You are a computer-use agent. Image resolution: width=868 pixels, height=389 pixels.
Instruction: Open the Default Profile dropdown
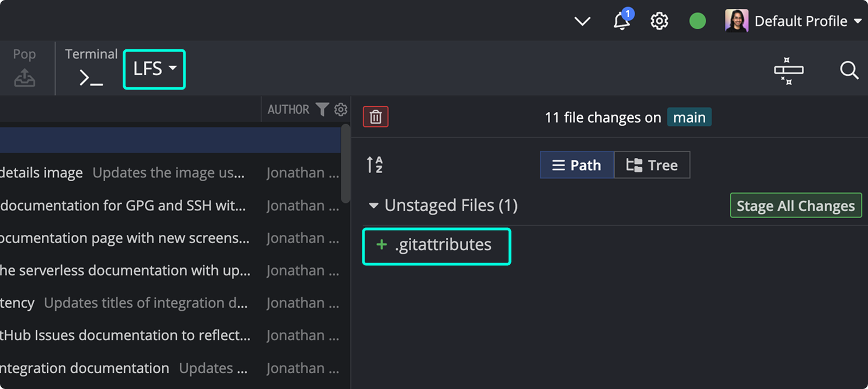[794, 21]
